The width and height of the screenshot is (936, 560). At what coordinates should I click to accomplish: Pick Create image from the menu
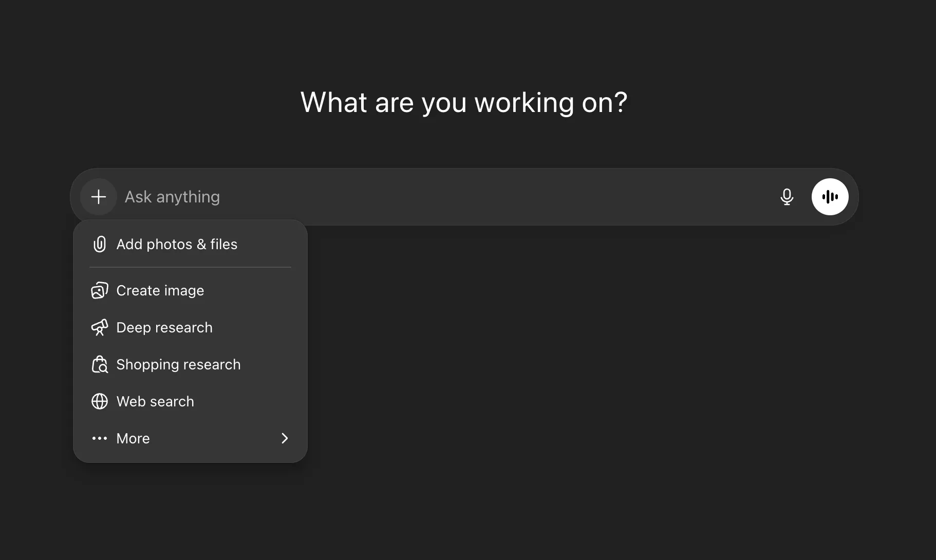[160, 290]
